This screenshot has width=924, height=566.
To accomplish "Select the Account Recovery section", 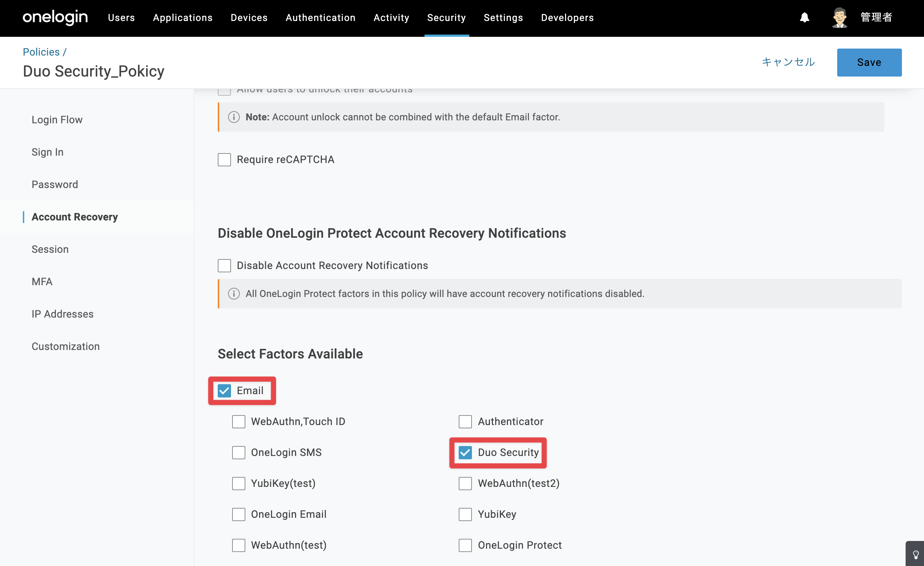I will pyautogui.click(x=75, y=217).
